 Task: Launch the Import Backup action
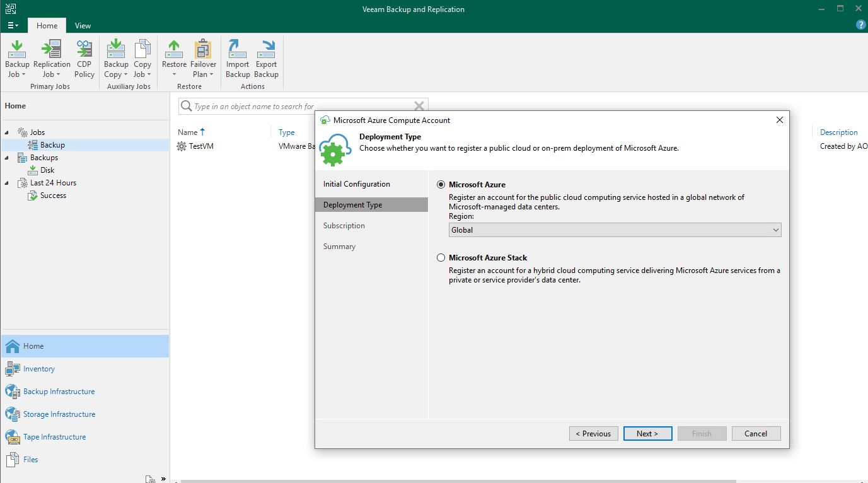click(238, 58)
